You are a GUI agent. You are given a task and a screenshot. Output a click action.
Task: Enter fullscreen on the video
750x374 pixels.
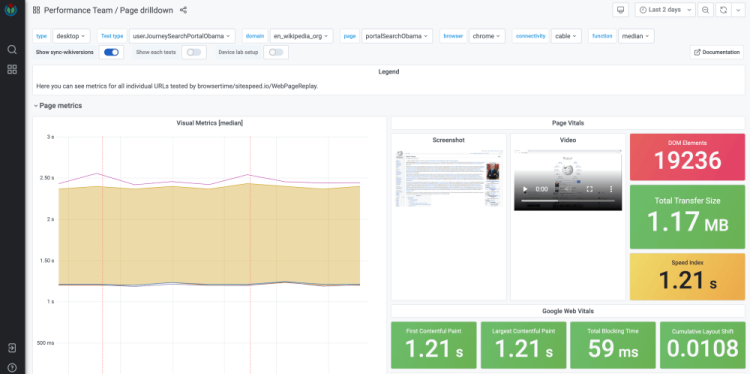(590, 189)
